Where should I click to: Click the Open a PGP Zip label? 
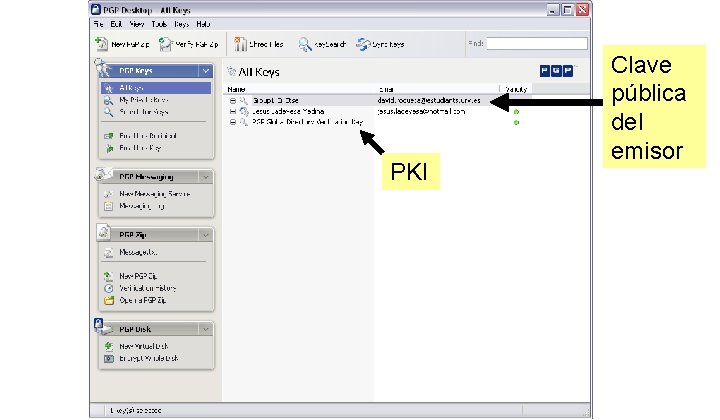(142, 301)
